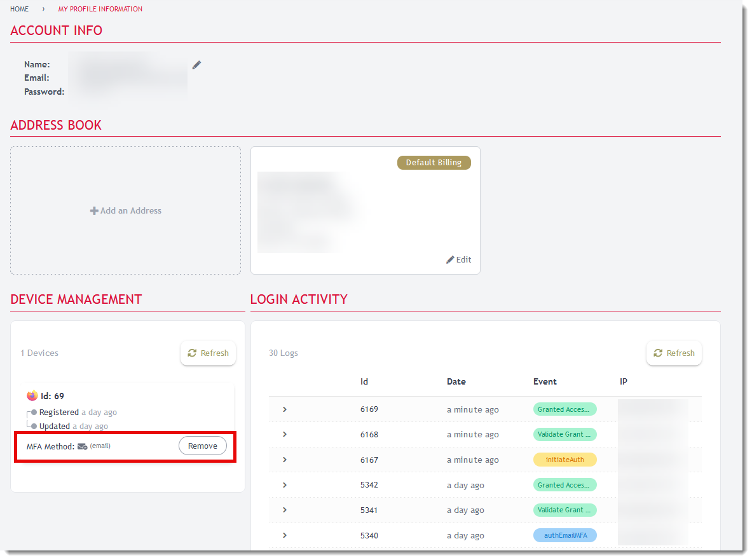Expand login log row 5341
752x560 pixels.
(284, 510)
